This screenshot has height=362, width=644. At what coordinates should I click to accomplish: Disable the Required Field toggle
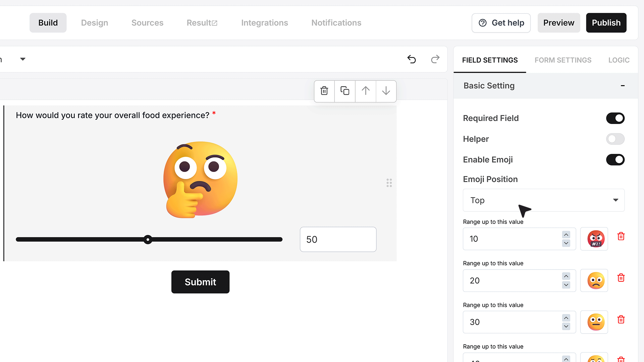coord(615,118)
